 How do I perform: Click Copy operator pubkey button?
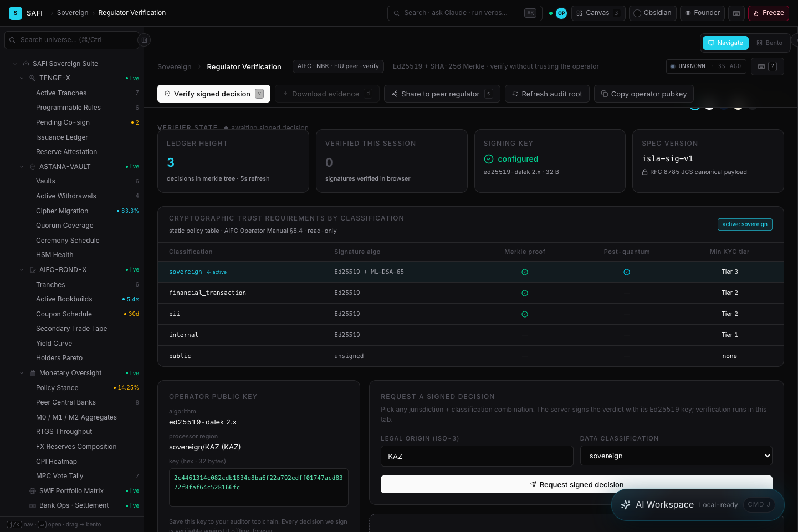click(x=644, y=94)
